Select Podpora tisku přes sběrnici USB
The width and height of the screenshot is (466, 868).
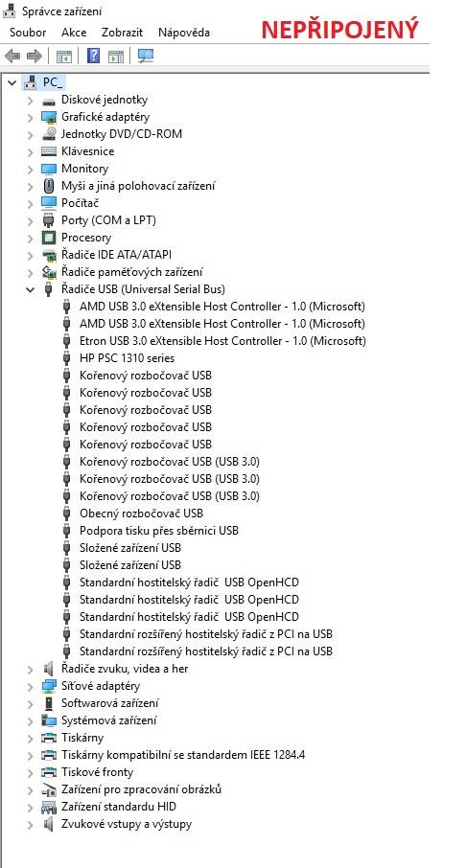[x=159, y=531]
